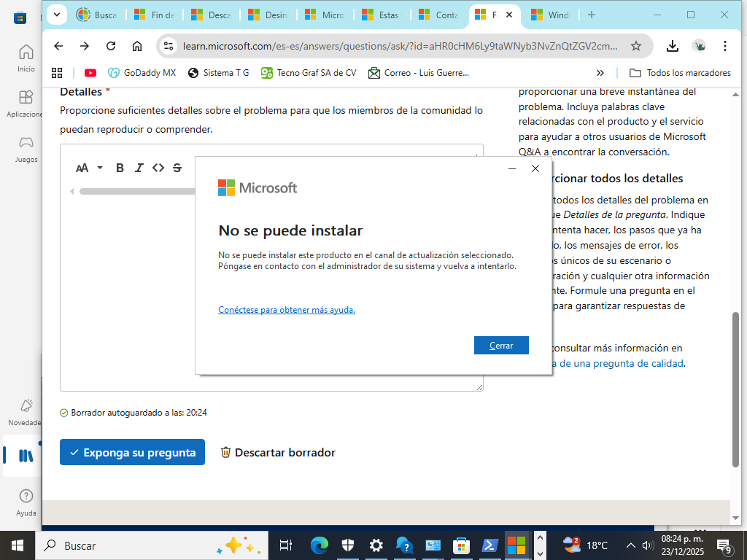Open the Windows Start menu
This screenshot has width=747, height=560.
point(18,545)
